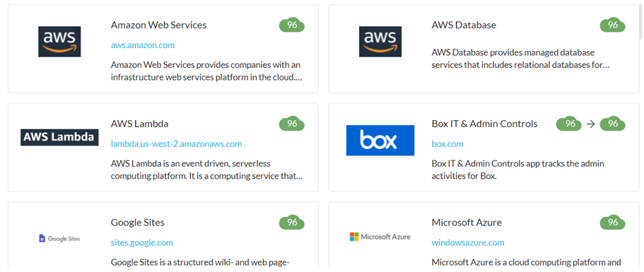644x272 pixels.
Task: Click the Microsoft Azure logo
Action: tap(380, 237)
